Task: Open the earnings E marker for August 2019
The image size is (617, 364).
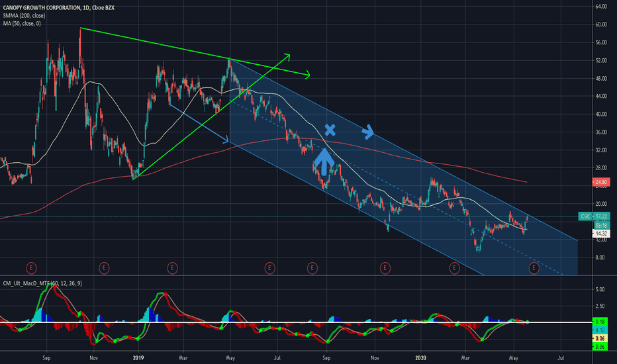Action: click(312, 269)
